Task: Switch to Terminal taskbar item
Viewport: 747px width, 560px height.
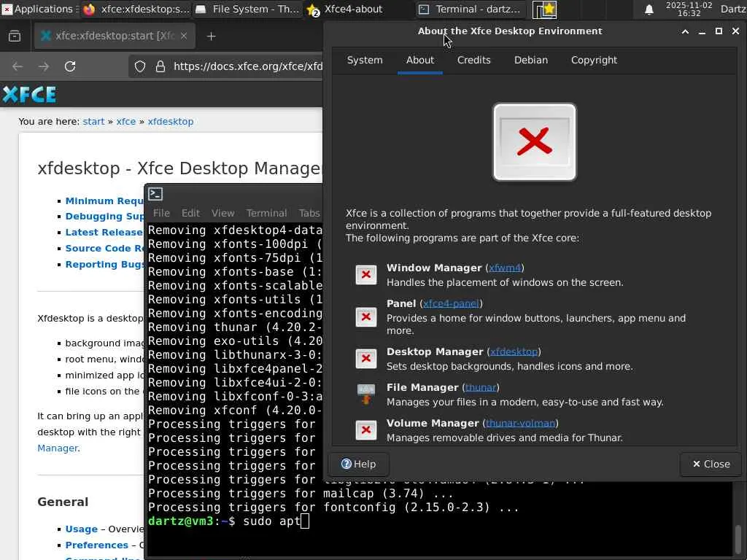Action: coord(471,9)
